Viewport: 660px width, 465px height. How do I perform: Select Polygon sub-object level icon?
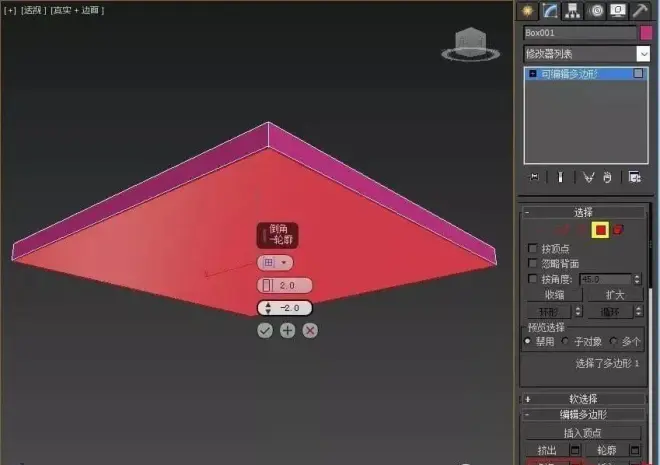(600, 230)
